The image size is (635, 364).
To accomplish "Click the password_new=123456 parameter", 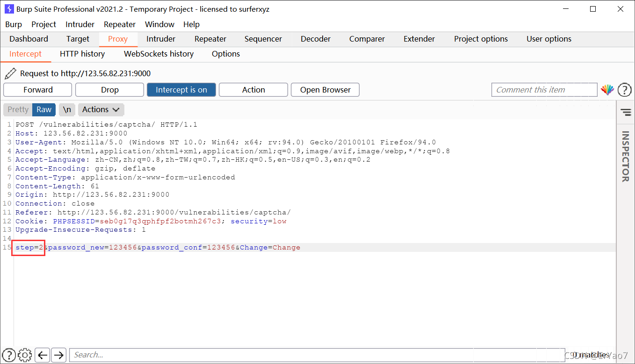I will pos(93,248).
